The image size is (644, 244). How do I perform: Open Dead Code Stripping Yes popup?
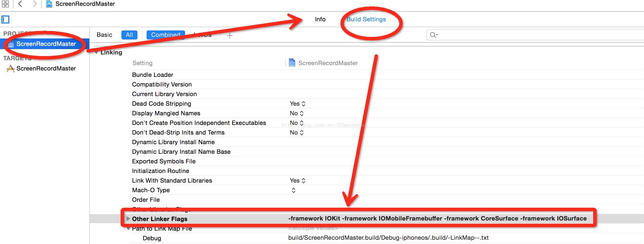pyautogui.click(x=297, y=104)
